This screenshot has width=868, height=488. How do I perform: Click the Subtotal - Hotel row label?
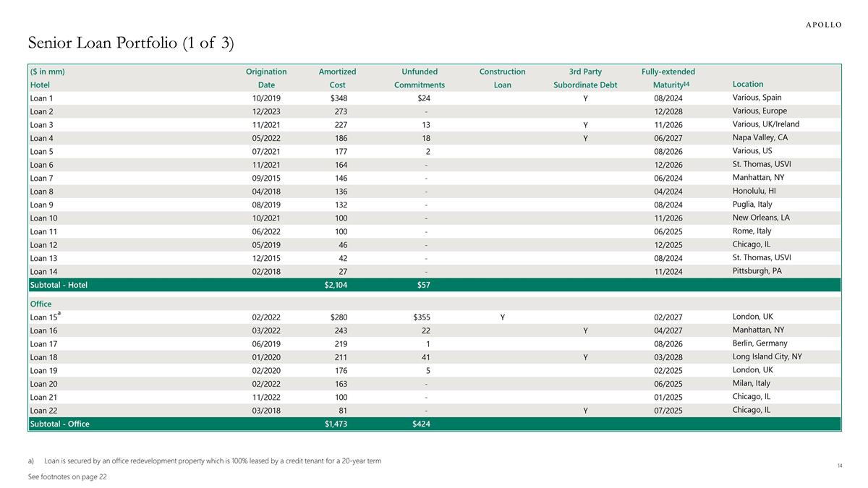59,286
